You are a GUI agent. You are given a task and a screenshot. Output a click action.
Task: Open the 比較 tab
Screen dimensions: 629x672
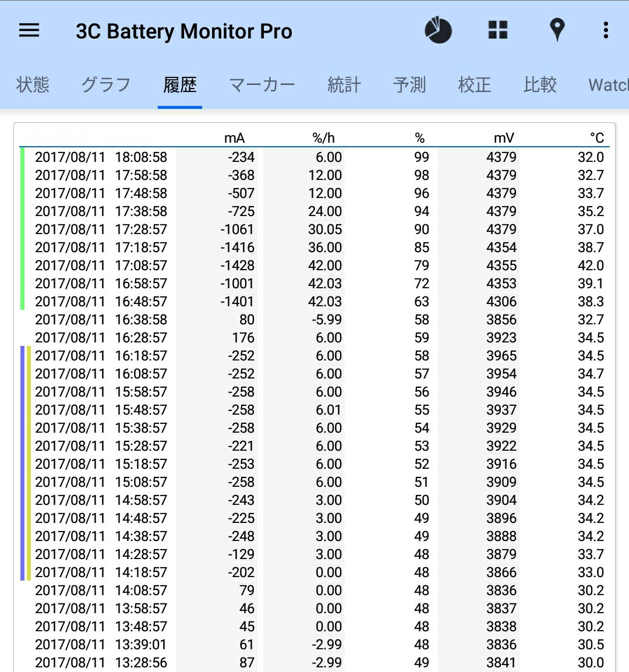point(540,84)
